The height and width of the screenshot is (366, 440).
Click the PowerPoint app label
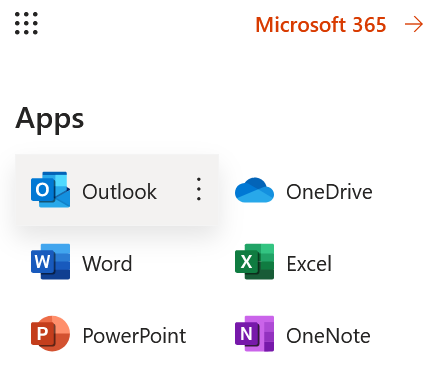(x=134, y=336)
